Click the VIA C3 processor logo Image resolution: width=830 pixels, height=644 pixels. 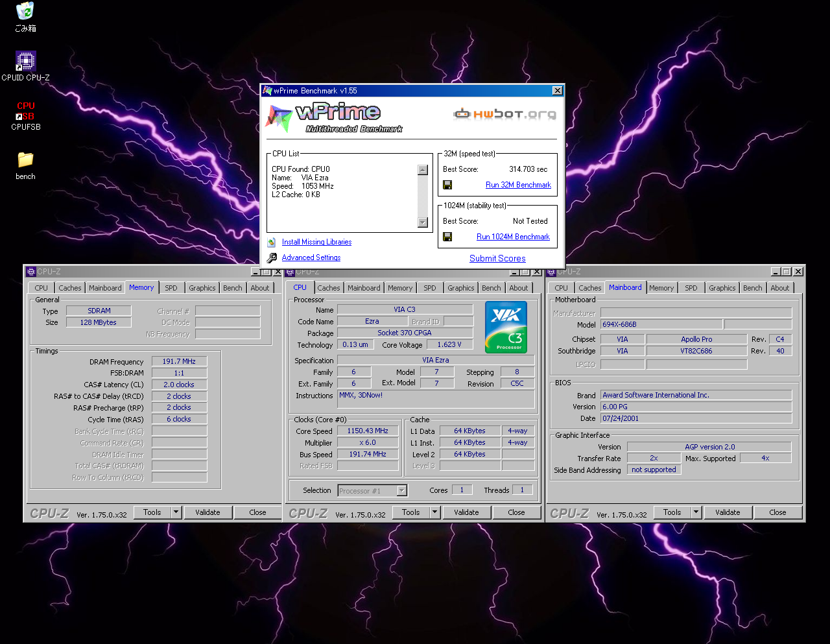pyautogui.click(x=506, y=327)
